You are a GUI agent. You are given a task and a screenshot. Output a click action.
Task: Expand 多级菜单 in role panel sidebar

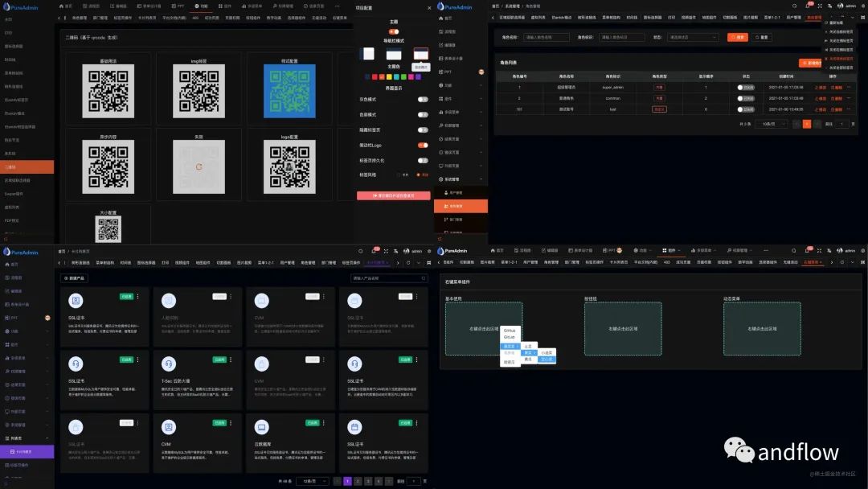pyautogui.click(x=461, y=112)
